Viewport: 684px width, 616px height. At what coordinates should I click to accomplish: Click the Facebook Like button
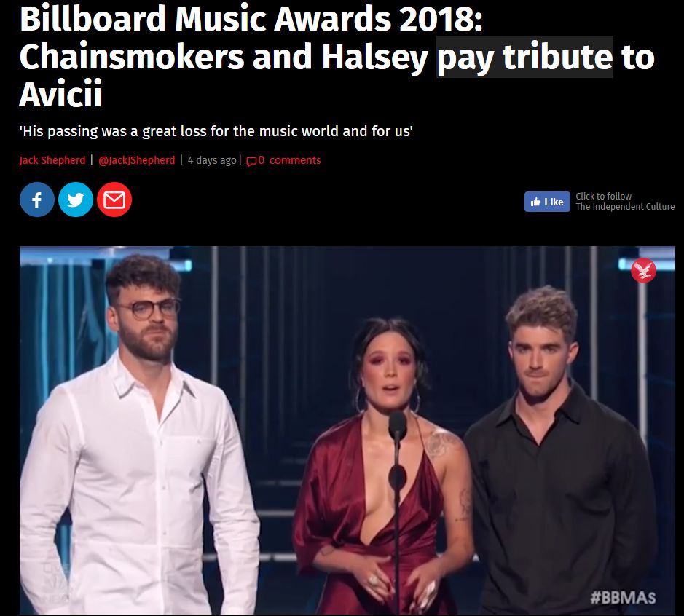coord(547,202)
